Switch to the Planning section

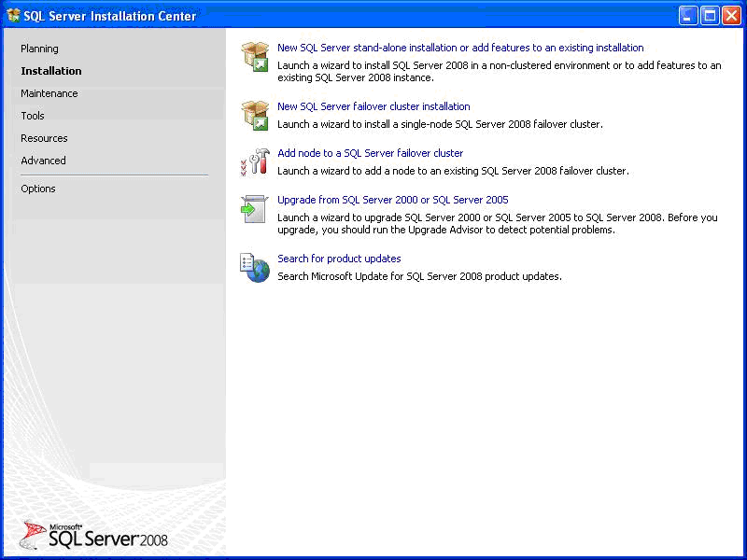point(39,49)
